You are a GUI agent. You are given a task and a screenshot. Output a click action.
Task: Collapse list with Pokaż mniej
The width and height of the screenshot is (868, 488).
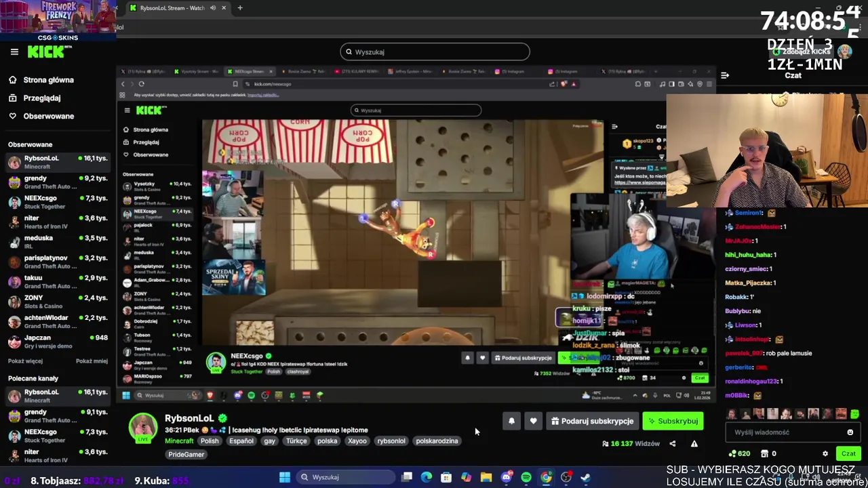coord(92,361)
